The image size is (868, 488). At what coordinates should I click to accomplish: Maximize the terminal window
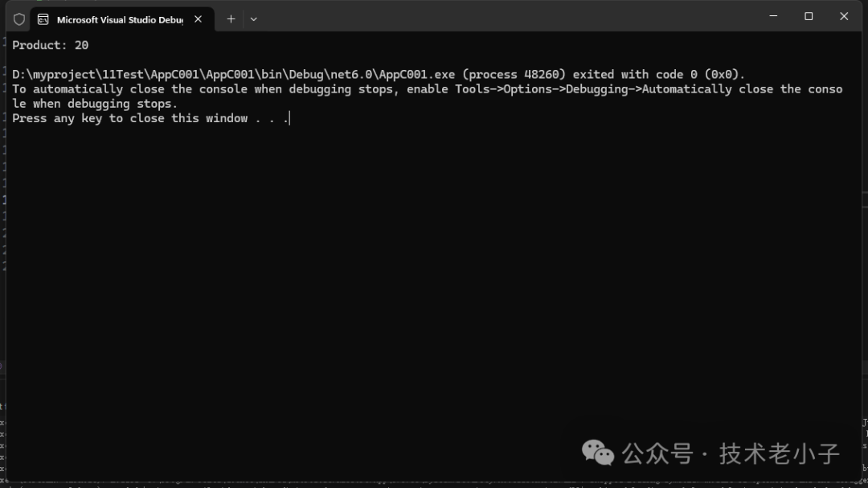pyautogui.click(x=809, y=16)
